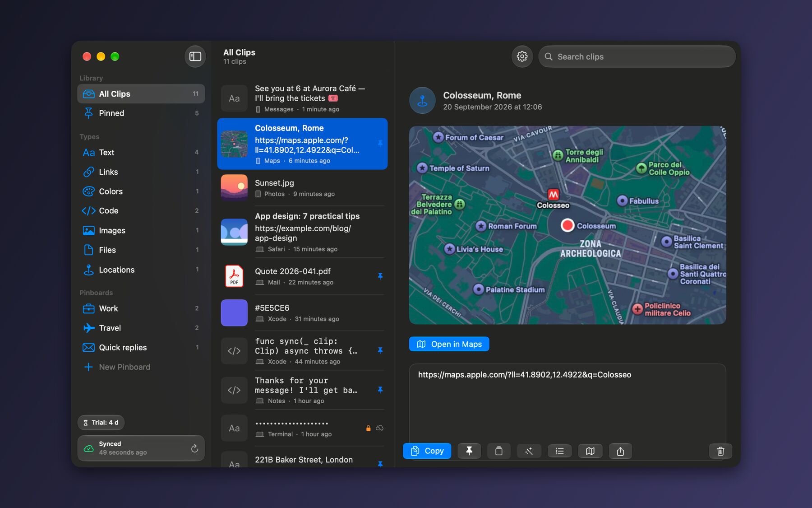Open the Files type filter

click(x=141, y=250)
